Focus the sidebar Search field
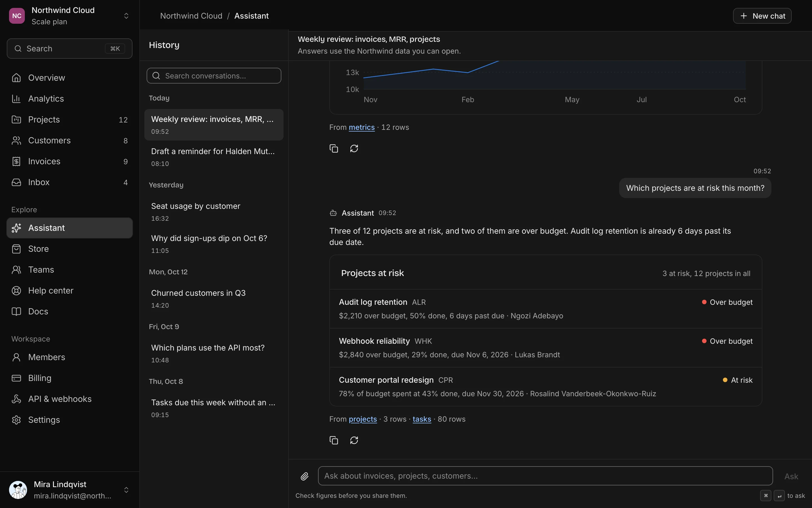 (x=69, y=48)
